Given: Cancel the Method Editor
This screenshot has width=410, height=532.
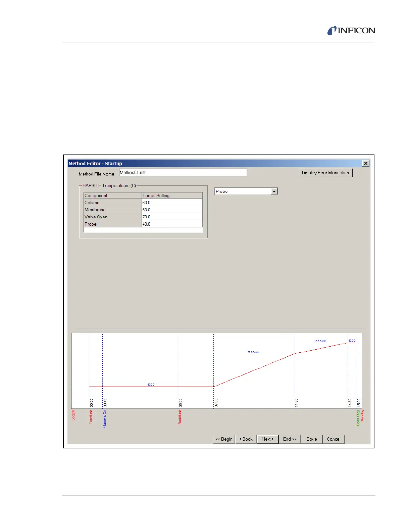Looking at the screenshot, I should click(x=334, y=439).
